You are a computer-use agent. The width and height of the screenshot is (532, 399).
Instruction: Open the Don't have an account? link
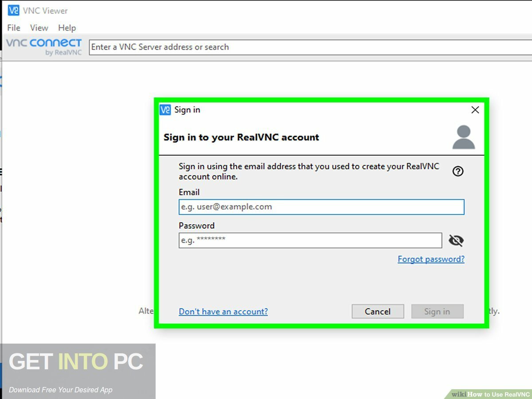pyautogui.click(x=223, y=312)
